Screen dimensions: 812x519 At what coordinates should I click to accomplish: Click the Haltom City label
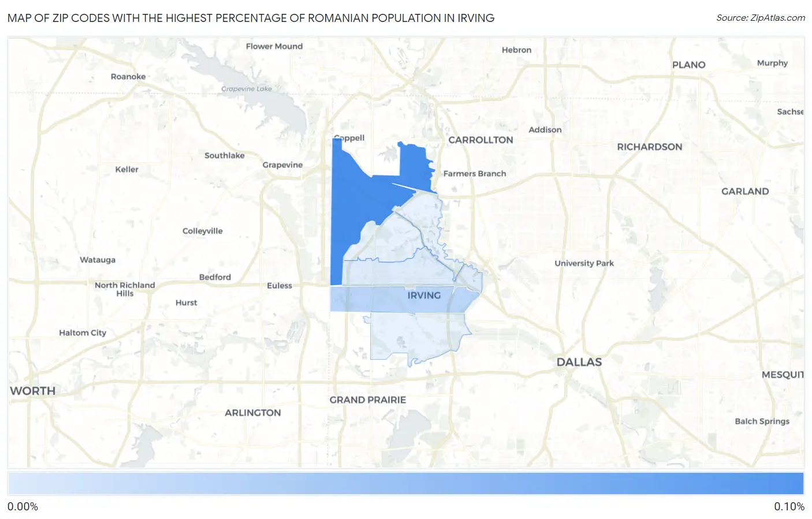coord(83,333)
